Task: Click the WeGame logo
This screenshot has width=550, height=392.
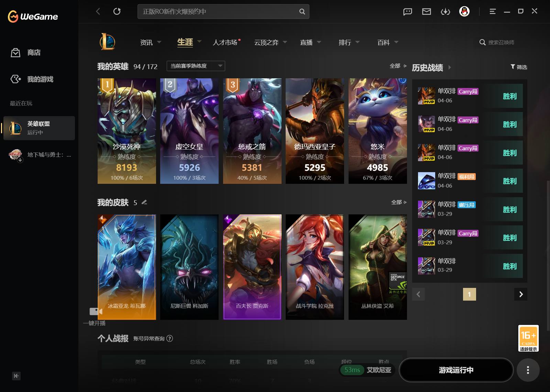Action: (33, 16)
